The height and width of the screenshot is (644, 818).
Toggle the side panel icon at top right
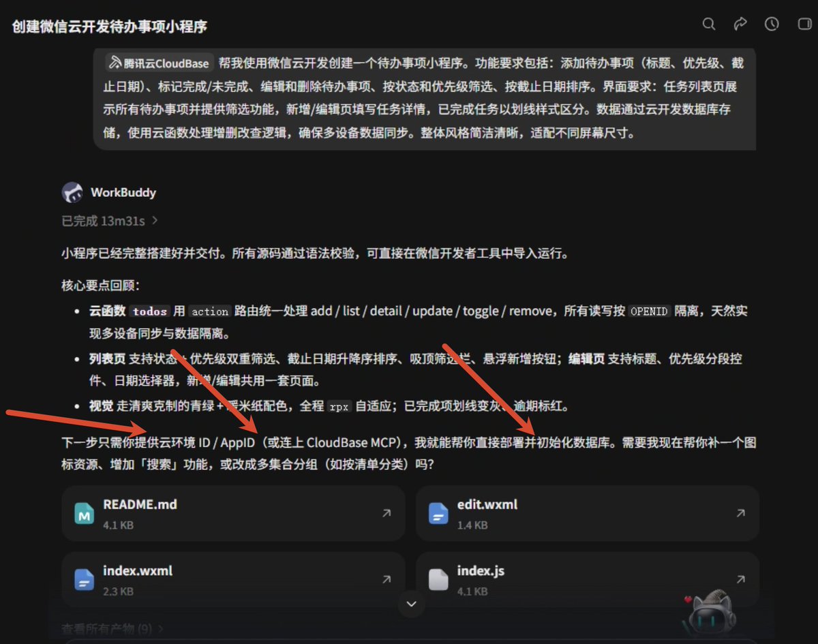(x=804, y=25)
